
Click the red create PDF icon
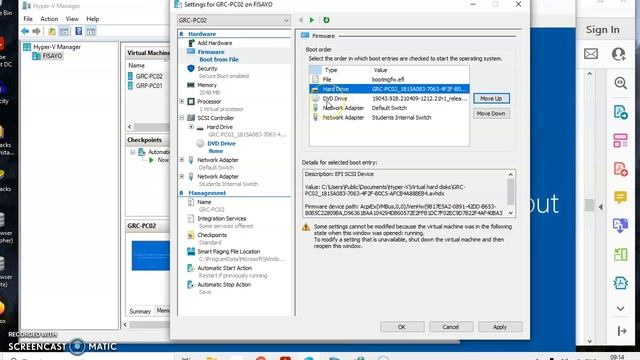pos(620,169)
